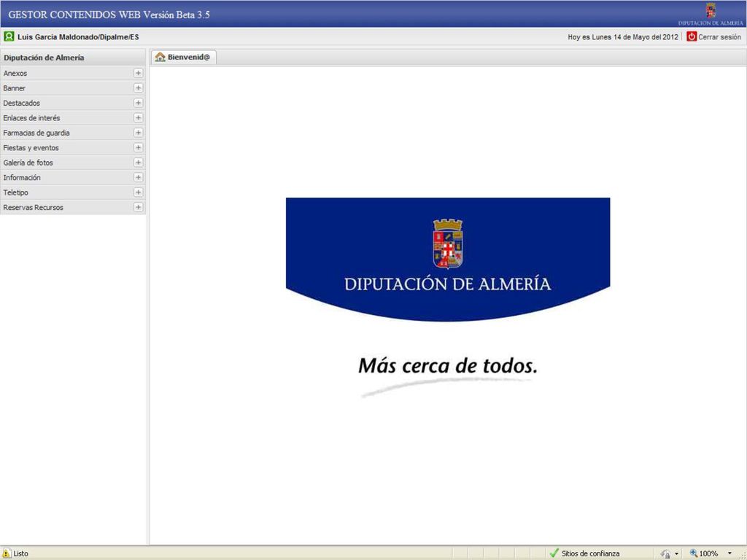Click the GESTOR CONTENIDOS WEB title text
747x560 pixels.
pyautogui.click(x=109, y=15)
